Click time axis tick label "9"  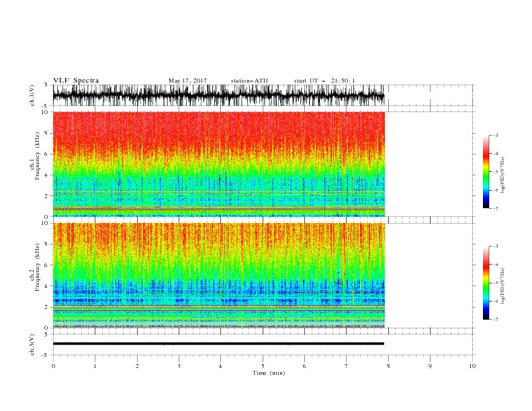tap(430, 366)
